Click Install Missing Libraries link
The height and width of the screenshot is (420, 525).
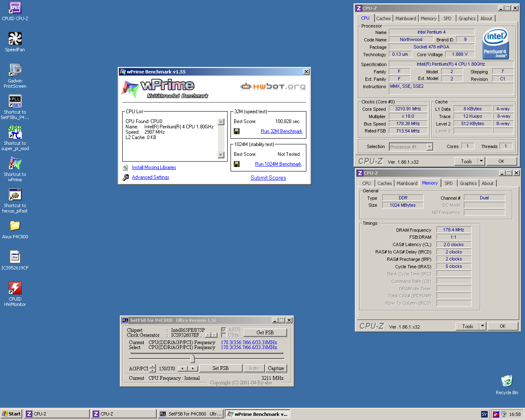pos(154,167)
